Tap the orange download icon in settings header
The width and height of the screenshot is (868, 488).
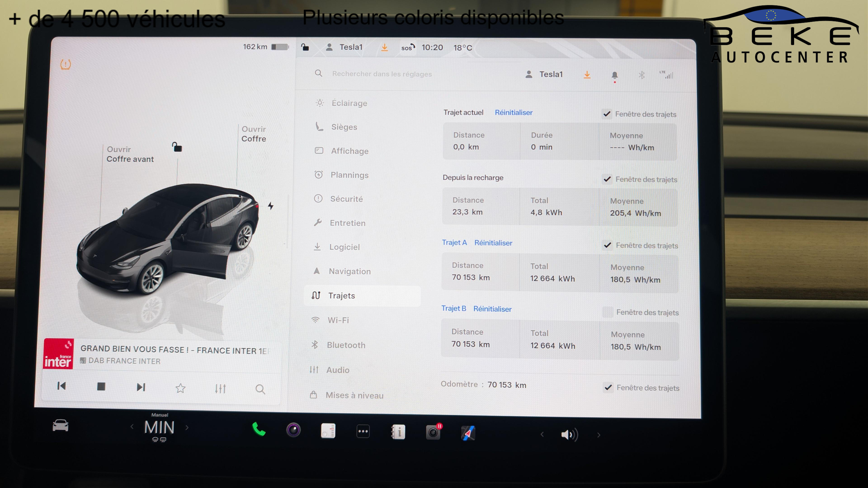tap(587, 75)
